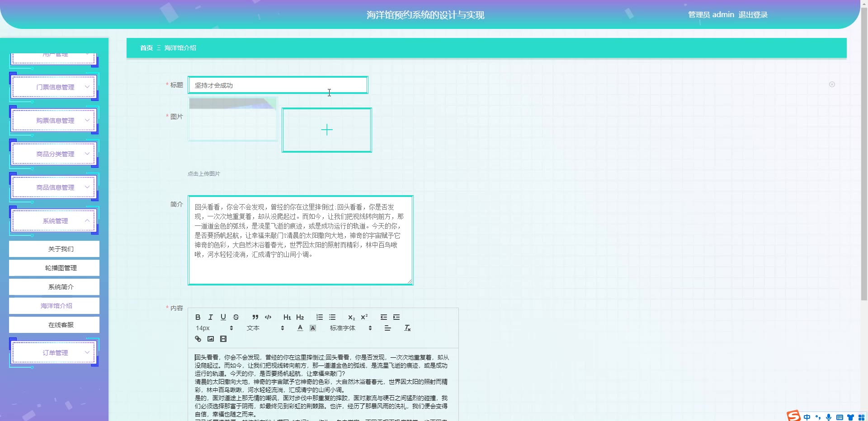Insert a blockquote in the editor
This screenshot has height=421, width=868.
coord(255,317)
